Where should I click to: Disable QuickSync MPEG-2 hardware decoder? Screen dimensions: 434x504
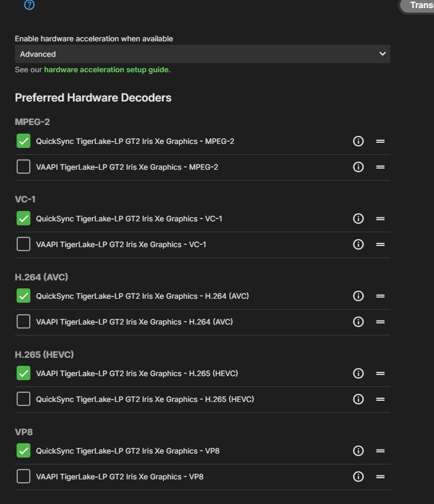pyautogui.click(x=24, y=141)
